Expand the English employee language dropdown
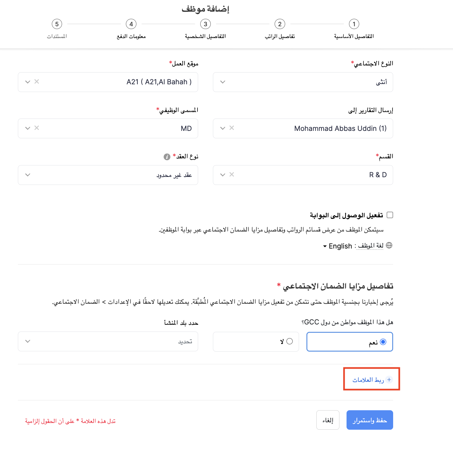The image size is (453, 476). click(x=337, y=246)
